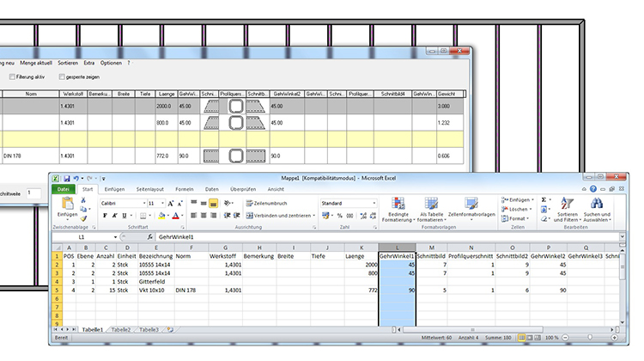The height and width of the screenshot is (361, 644).
Task: Center cell text horizontally
Action: [x=204, y=216]
